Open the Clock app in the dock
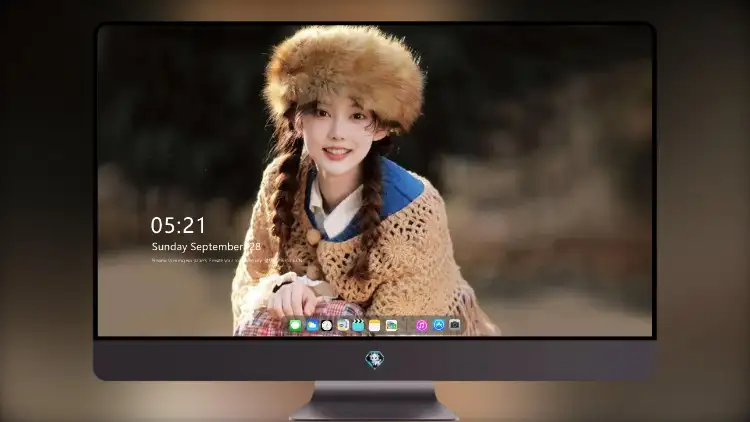Image resolution: width=750 pixels, height=422 pixels. coord(327,325)
